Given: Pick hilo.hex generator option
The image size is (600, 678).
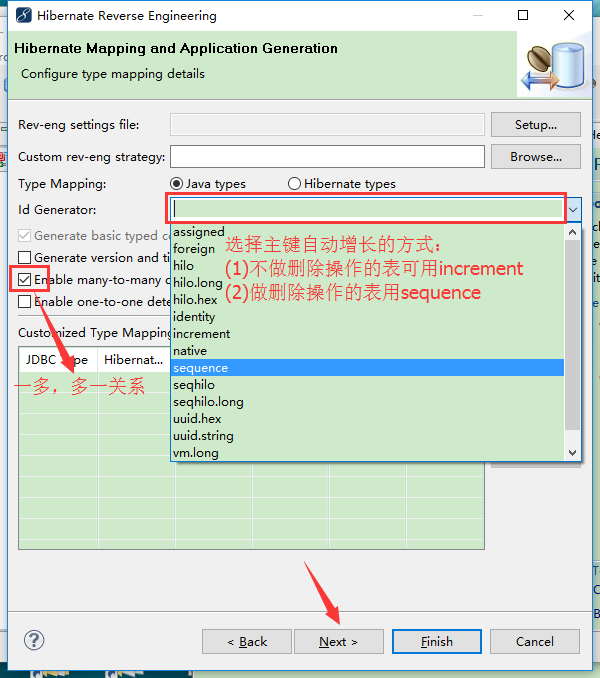Looking at the screenshot, I should coord(367,300).
